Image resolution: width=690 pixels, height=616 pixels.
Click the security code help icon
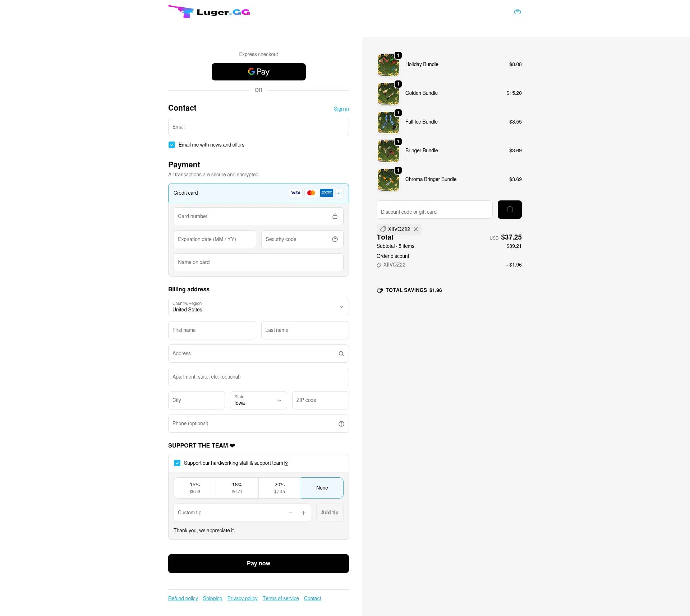point(335,239)
